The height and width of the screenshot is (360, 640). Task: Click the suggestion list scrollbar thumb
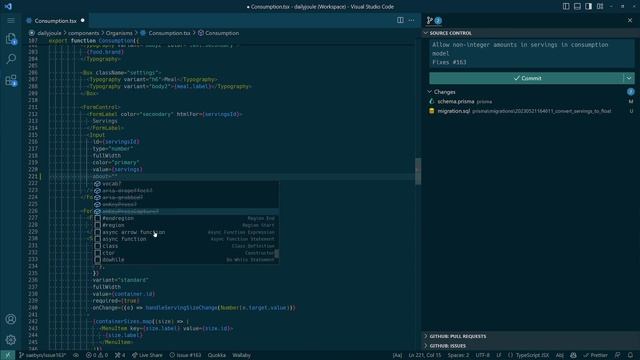[x=277, y=253]
